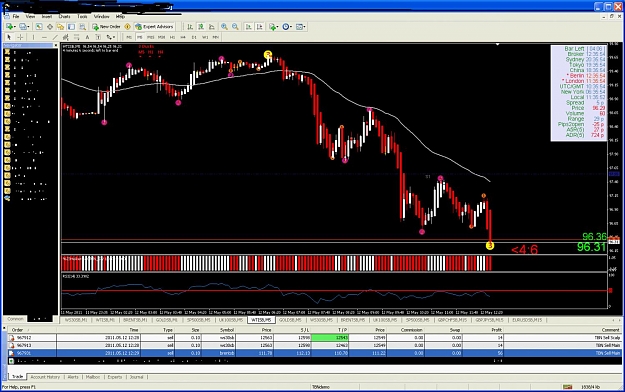The image size is (625, 392).
Task: Open the Tools menu
Action: (x=82, y=16)
